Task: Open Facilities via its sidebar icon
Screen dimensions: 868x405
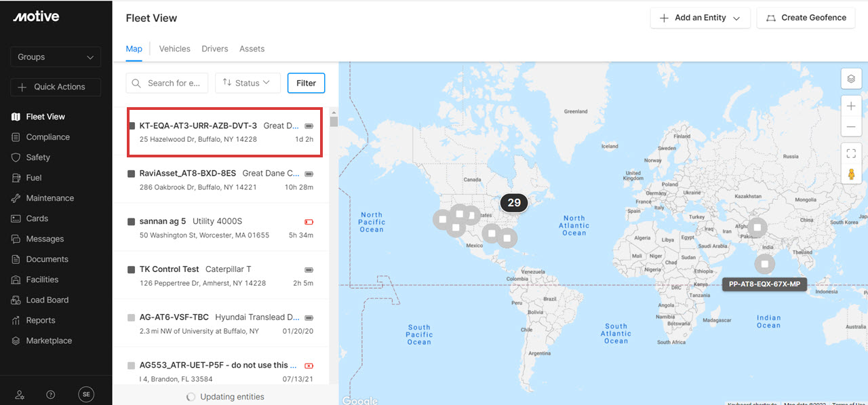Action: click(16, 279)
